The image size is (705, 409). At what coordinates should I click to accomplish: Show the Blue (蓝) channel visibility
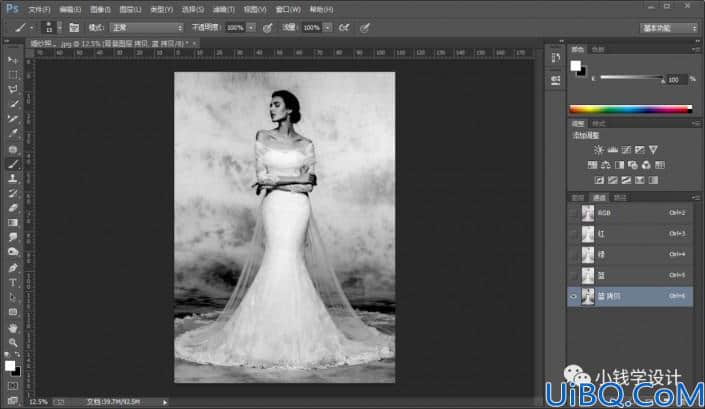click(x=573, y=275)
